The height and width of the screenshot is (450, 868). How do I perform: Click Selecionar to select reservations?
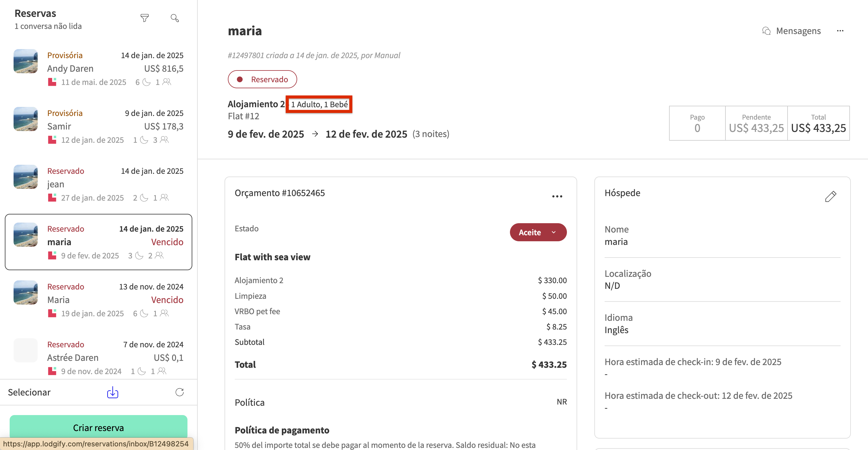[29, 392]
